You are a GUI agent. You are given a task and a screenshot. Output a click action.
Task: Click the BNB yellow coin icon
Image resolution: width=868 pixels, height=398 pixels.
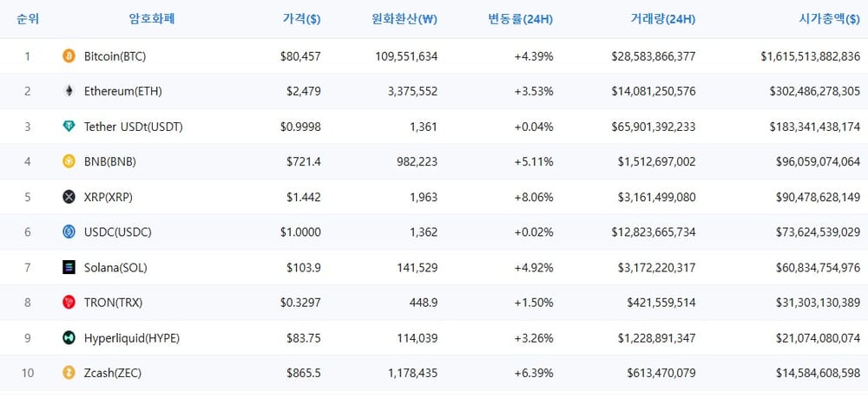tap(69, 161)
